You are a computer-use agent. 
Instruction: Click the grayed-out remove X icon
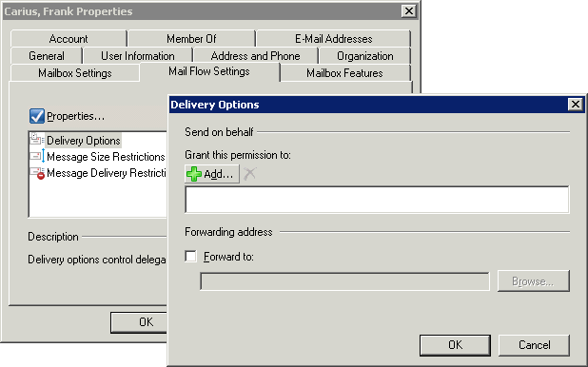coord(249,174)
